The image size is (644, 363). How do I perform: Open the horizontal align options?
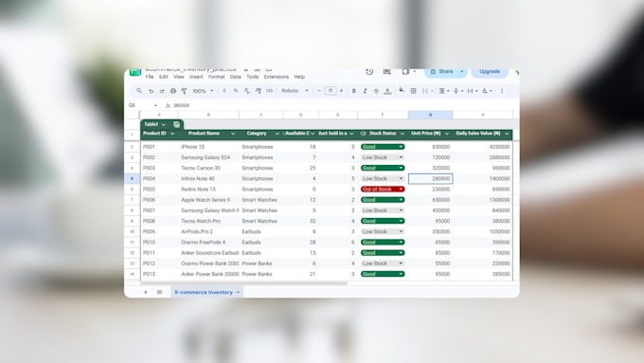click(x=443, y=91)
